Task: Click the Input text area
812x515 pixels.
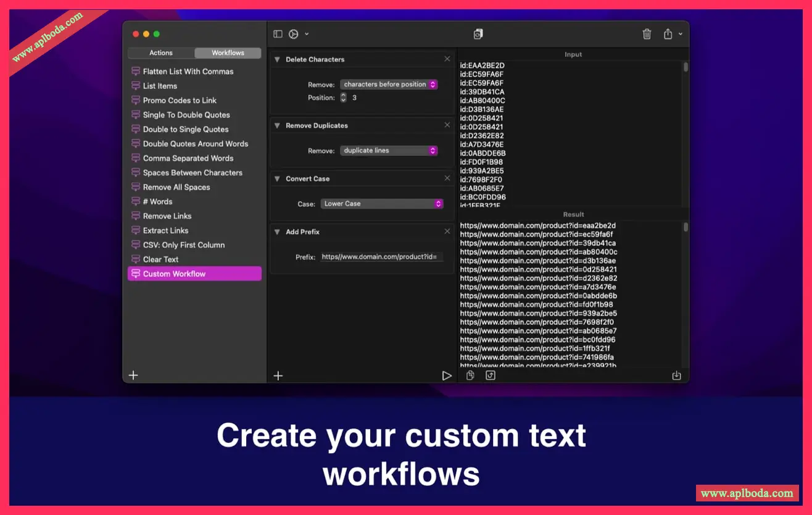Action: (571, 133)
